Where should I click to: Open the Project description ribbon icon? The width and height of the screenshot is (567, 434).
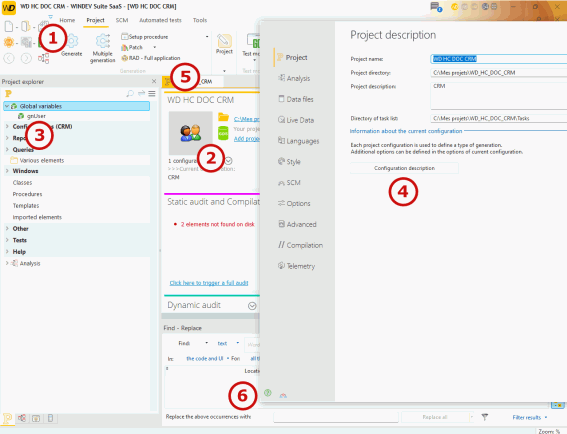224,41
